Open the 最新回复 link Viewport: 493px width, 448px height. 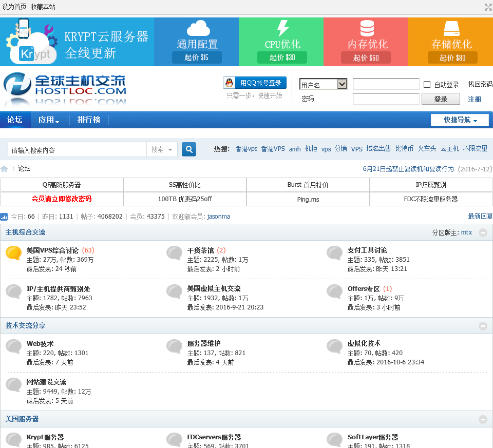coord(480,216)
